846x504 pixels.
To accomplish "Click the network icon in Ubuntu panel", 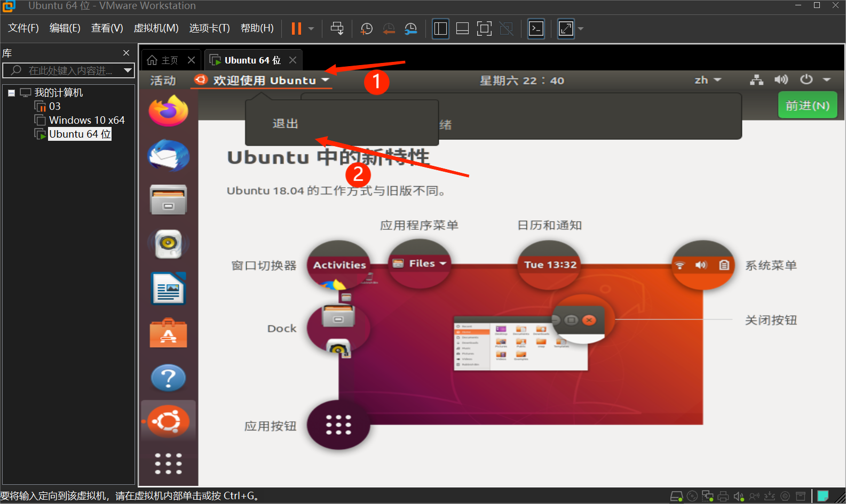I will pos(756,80).
